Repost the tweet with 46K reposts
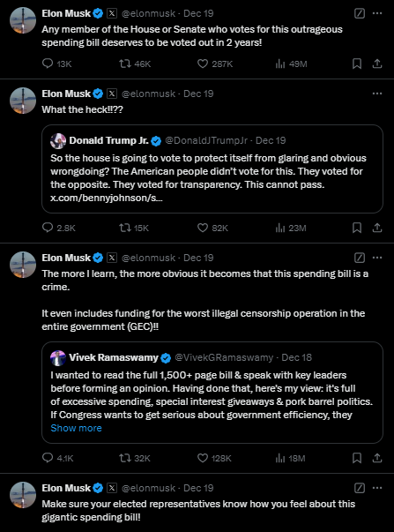 (125, 64)
